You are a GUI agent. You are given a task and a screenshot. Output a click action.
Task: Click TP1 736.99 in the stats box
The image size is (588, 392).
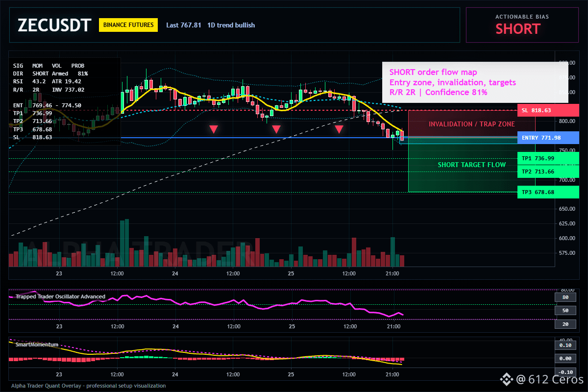point(32,113)
